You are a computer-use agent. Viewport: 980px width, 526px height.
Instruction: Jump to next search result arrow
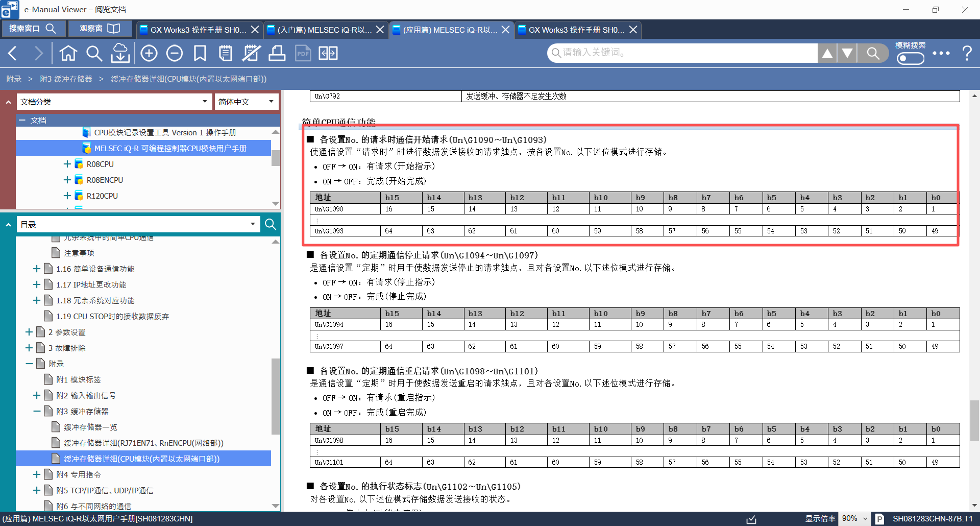click(847, 53)
